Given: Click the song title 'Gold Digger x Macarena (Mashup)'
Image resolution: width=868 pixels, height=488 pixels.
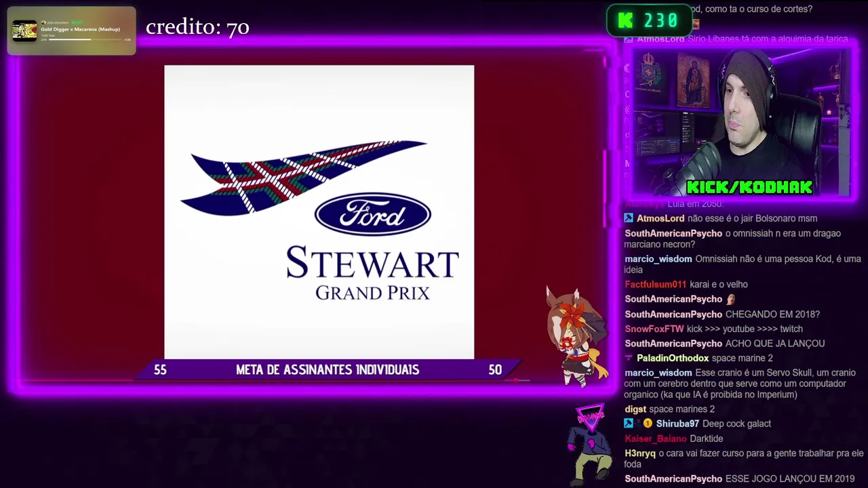Looking at the screenshot, I should pyautogui.click(x=80, y=29).
